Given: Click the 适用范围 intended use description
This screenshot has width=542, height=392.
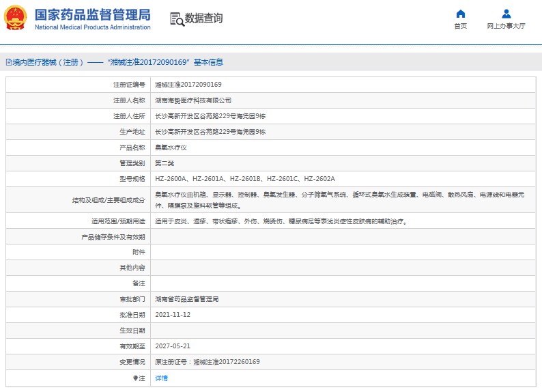Looking at the screenshot, I should click(x=281, y=221).
